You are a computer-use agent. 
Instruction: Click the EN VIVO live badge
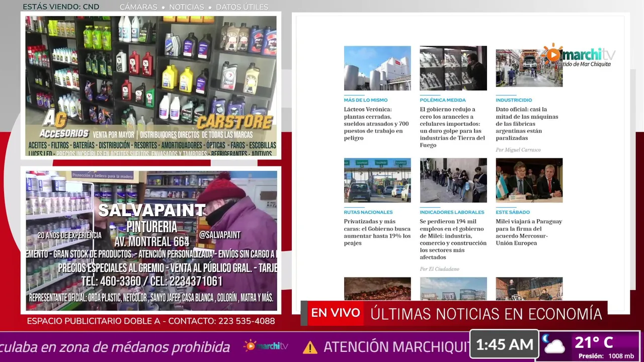(335, 313)
